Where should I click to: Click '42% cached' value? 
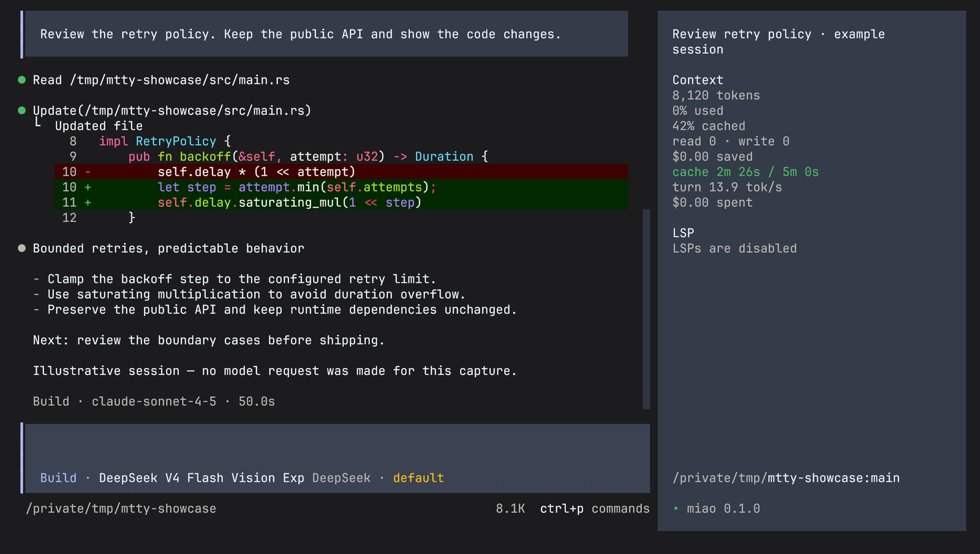[709, 126]
